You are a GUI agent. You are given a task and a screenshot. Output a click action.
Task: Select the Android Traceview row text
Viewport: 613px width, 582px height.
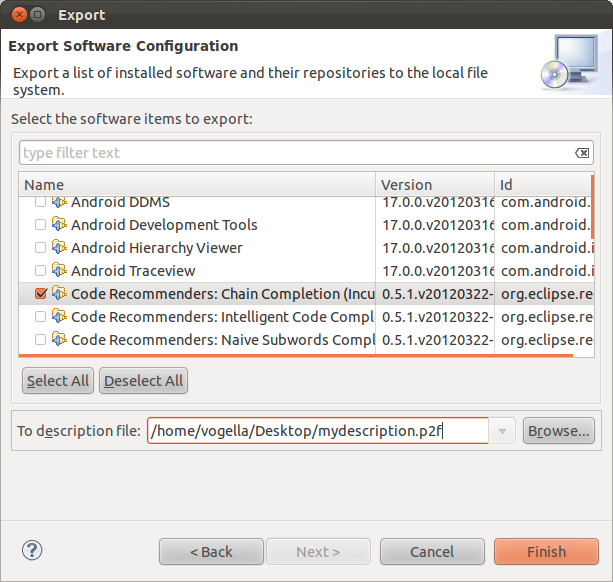pyautogui.click(x=133, y=271)
